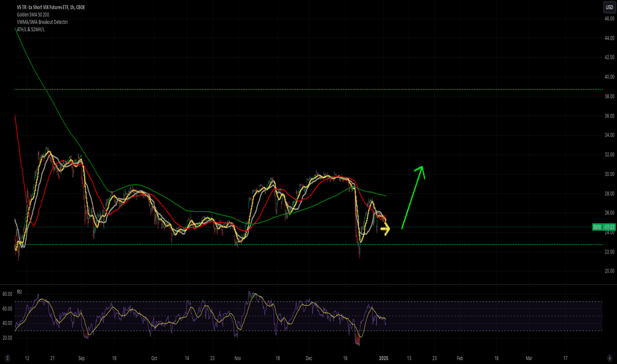Image resolution: width=617 pixels, height=364 pixels.
Task: Click the 38.00 price axis value
Action: [610, 97]
